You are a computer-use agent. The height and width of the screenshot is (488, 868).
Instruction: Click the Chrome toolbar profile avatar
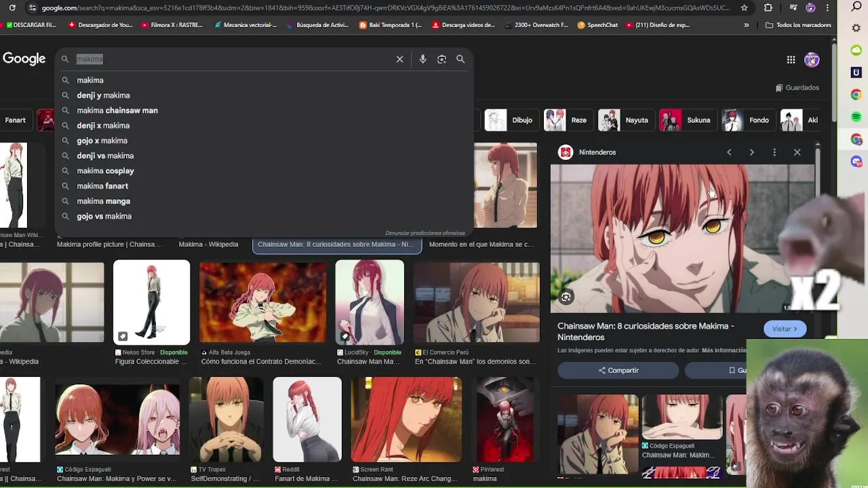coord(810,7)
